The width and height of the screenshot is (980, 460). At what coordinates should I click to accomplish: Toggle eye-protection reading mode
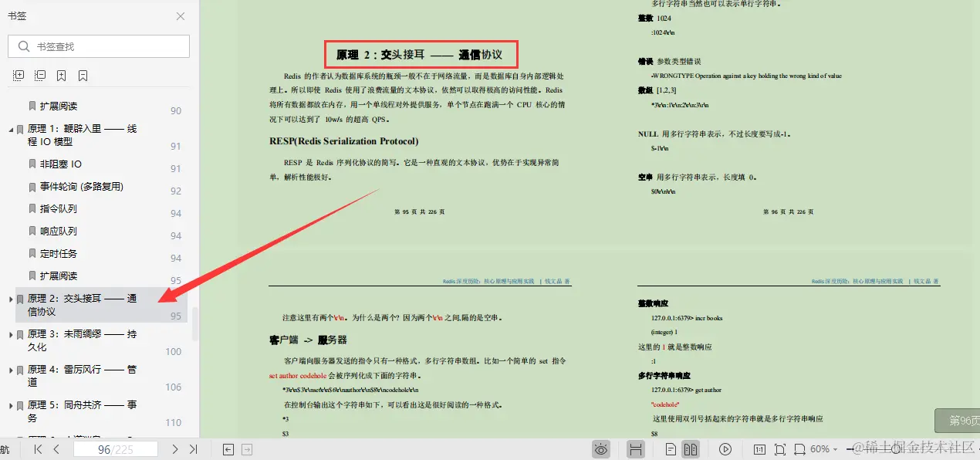[600, 448]
